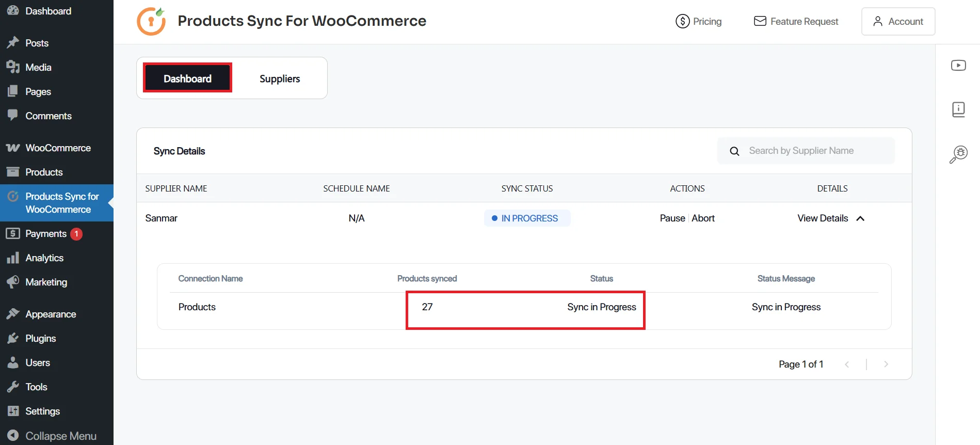The width and height of the screenshot is (980, 445).
Task: Click the Analytics bar chart icon
Action: pos(13,258)
